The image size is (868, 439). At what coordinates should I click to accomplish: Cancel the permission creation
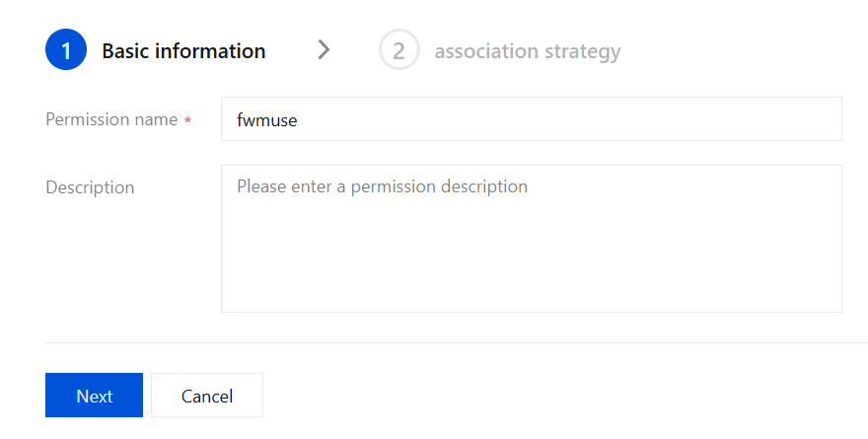(207, 396)
